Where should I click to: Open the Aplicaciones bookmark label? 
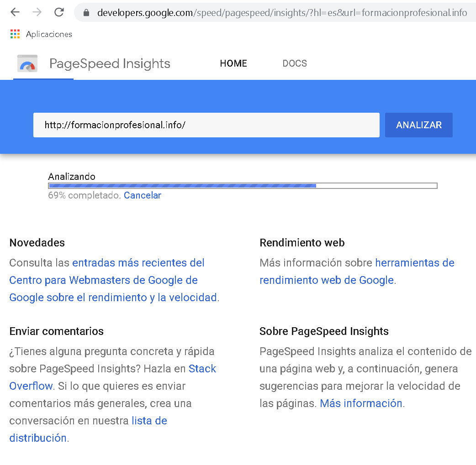(49, 34)
